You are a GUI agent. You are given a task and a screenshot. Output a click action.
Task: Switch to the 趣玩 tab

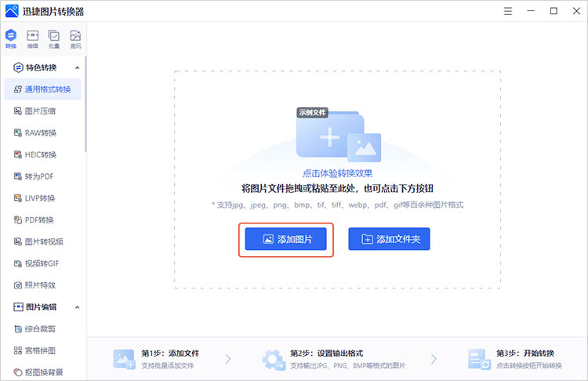pyautogui.click(x=75, y=38)
